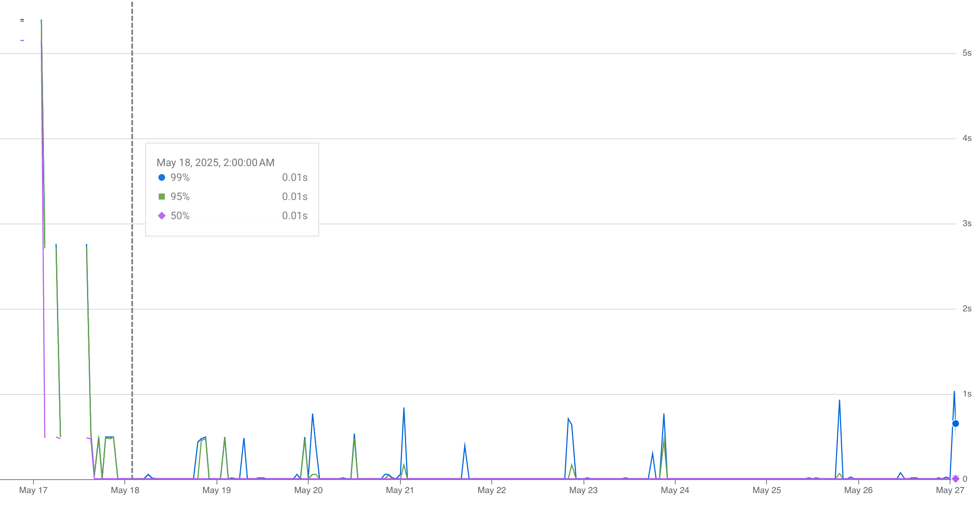This screenshot has height=507, width=980.
Task: Click the 5s y-axis label
Action: pyautogui.click(x=967, y=53)
